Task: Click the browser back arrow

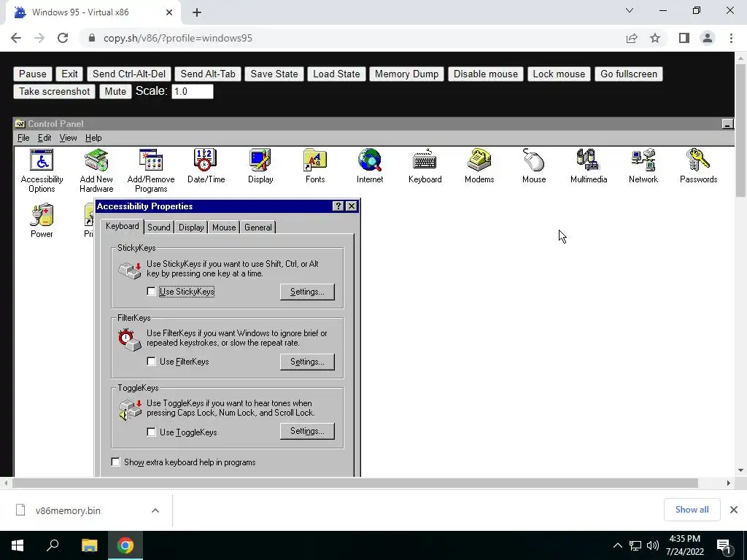Action: pyautogui.click(x=16, y=38)
